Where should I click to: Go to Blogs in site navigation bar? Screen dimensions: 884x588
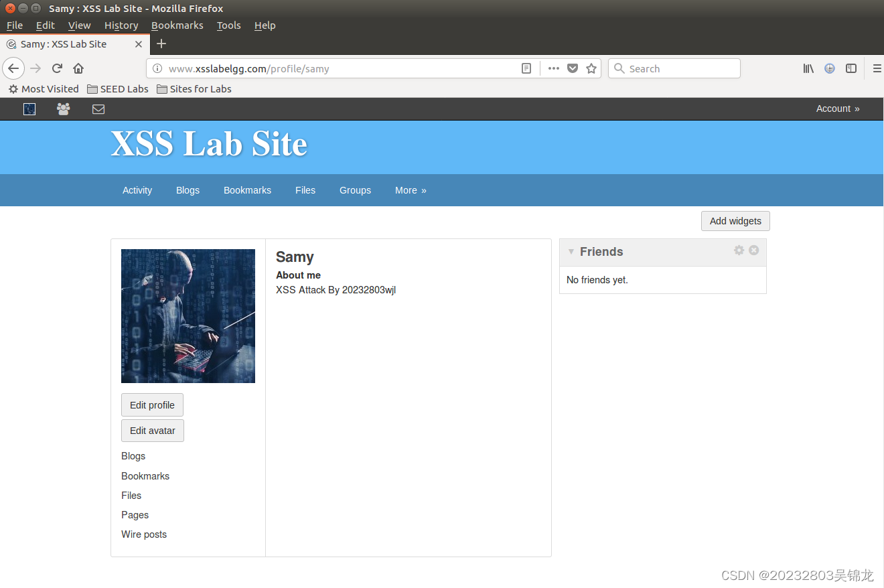(x=188, y=190)
